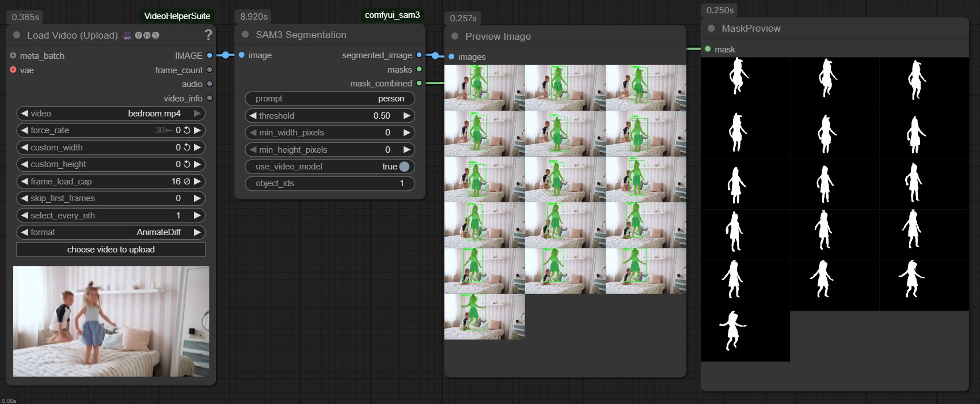Click the frame_load_cap disable icon
This screenshot has width=980, height=404.
click(187, 182)
